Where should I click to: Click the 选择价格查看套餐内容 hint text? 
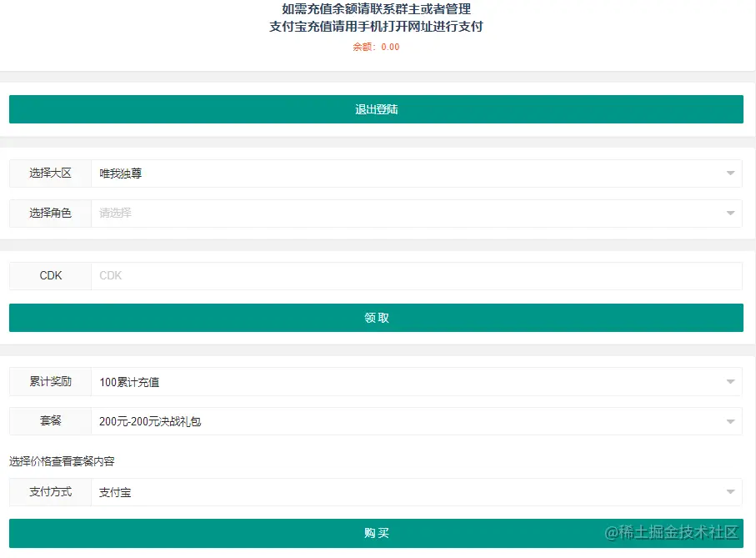62,461
